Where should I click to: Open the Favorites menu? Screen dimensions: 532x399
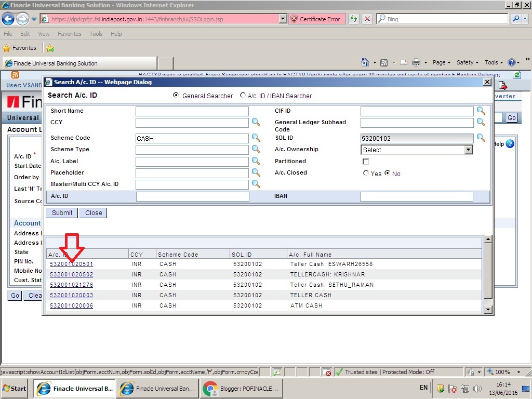(x=69, y=33)
